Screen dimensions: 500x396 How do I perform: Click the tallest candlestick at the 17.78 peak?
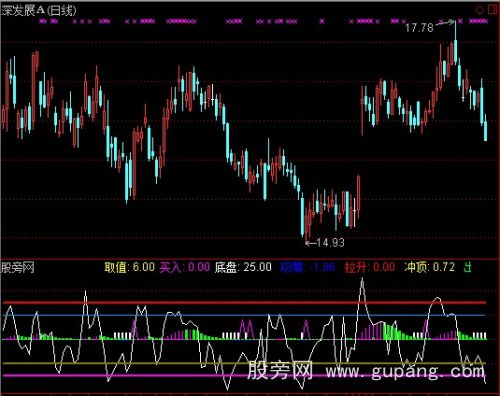455,43
